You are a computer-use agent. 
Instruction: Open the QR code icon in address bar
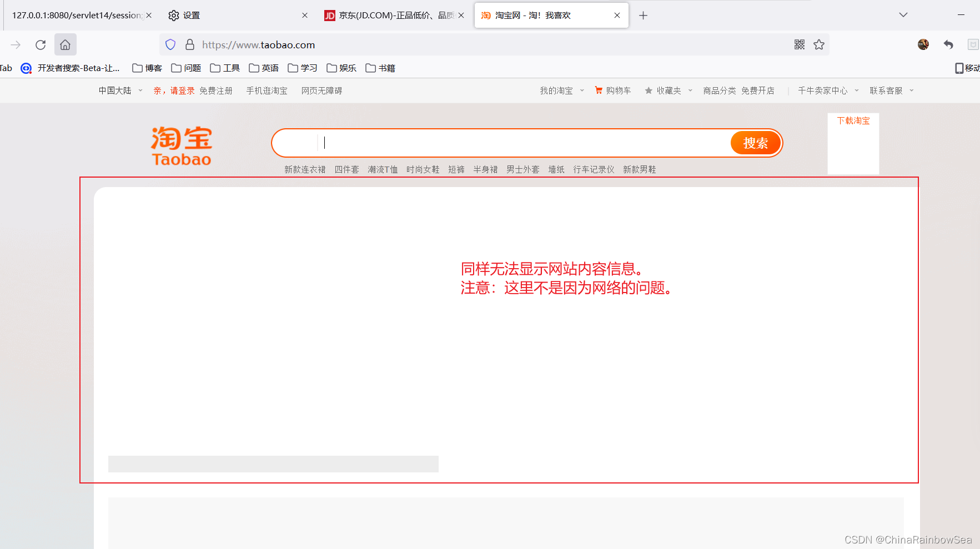click(x=800, y=44)
